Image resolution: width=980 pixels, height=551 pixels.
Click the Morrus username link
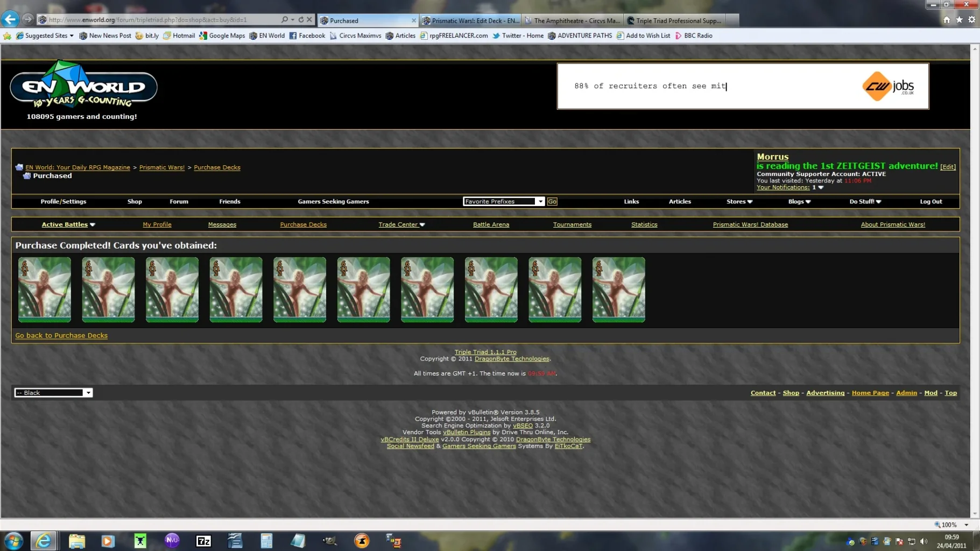point(772,157)
